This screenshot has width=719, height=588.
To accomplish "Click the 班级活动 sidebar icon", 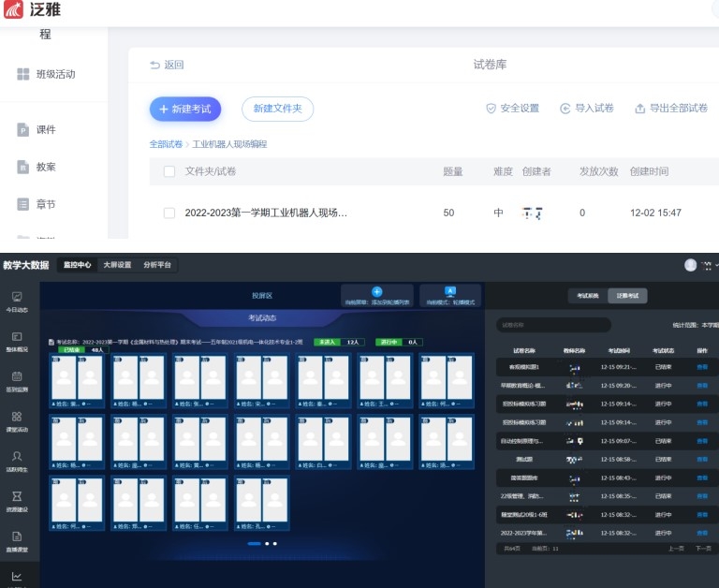I will coord(23,74).
